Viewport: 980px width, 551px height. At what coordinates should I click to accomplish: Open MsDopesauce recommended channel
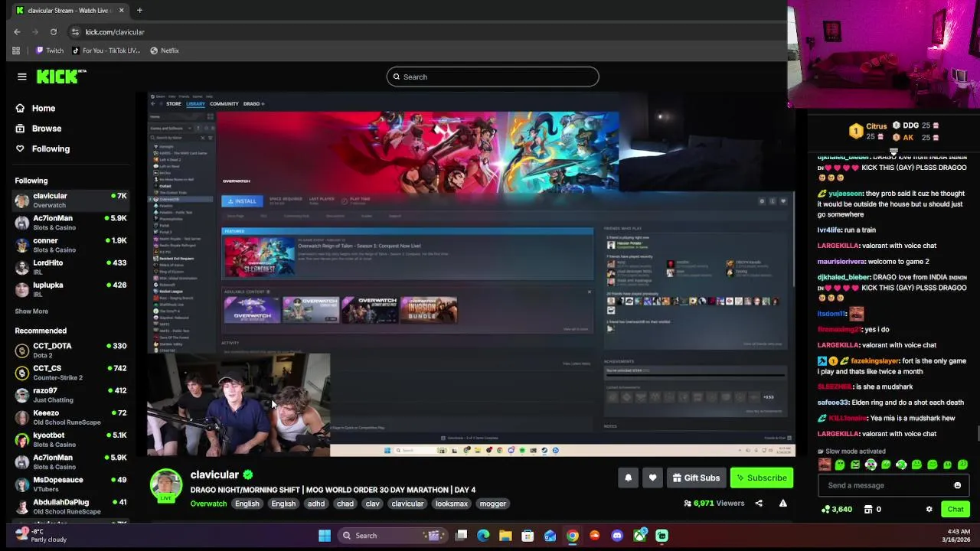point(70,484)
